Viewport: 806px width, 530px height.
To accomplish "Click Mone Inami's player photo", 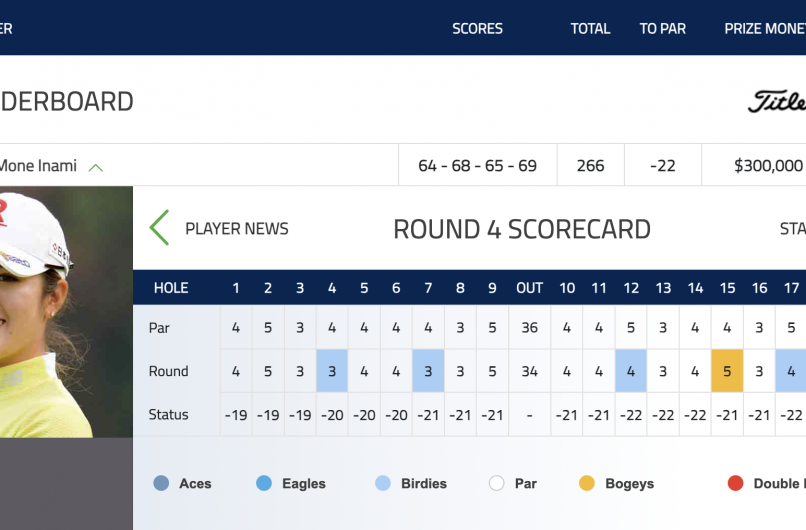I will coord(66,311).
